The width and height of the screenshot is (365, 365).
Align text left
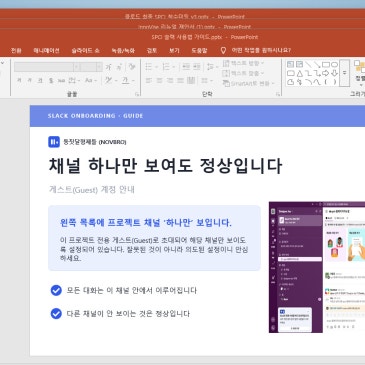click(x=149, y=80)
